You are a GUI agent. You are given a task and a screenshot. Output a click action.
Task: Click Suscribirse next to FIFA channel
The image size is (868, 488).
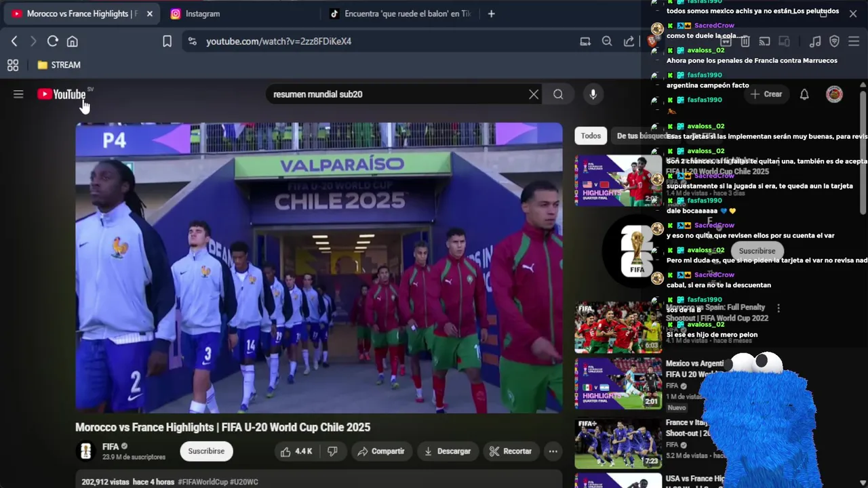(x=206, y=451)
